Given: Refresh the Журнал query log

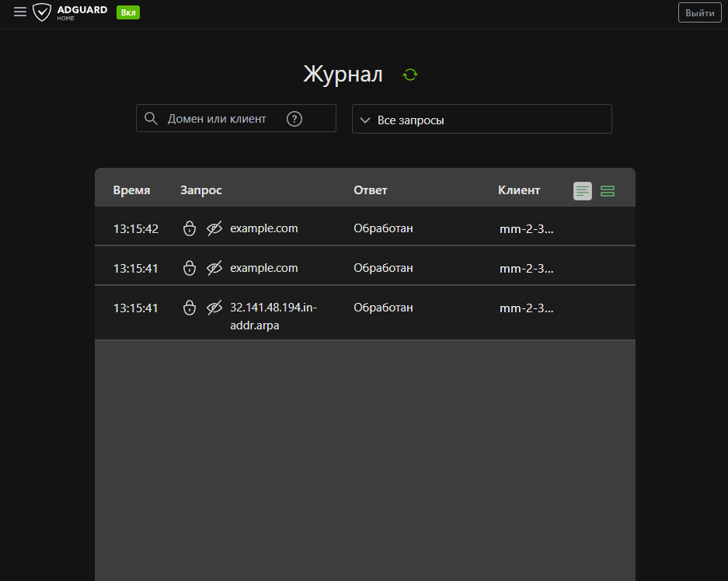Looking at the screenshot, I should pos(410,75).
